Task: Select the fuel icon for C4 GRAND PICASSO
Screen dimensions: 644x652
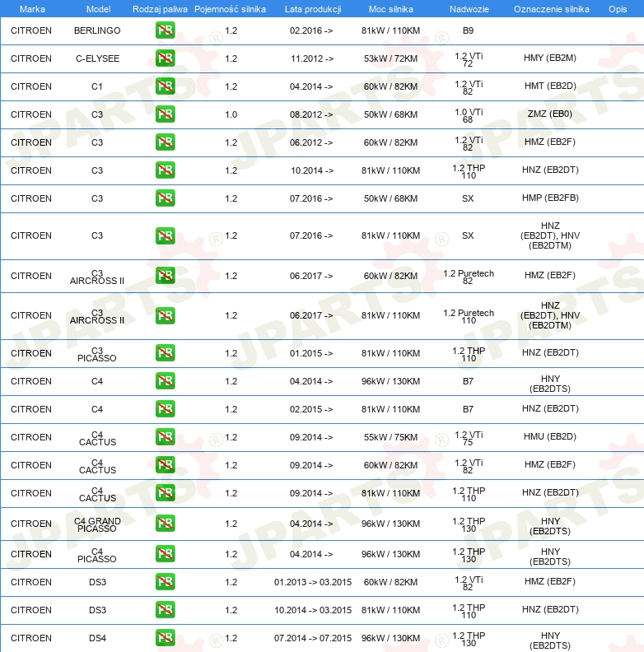Action: click(x=165, y=524)
